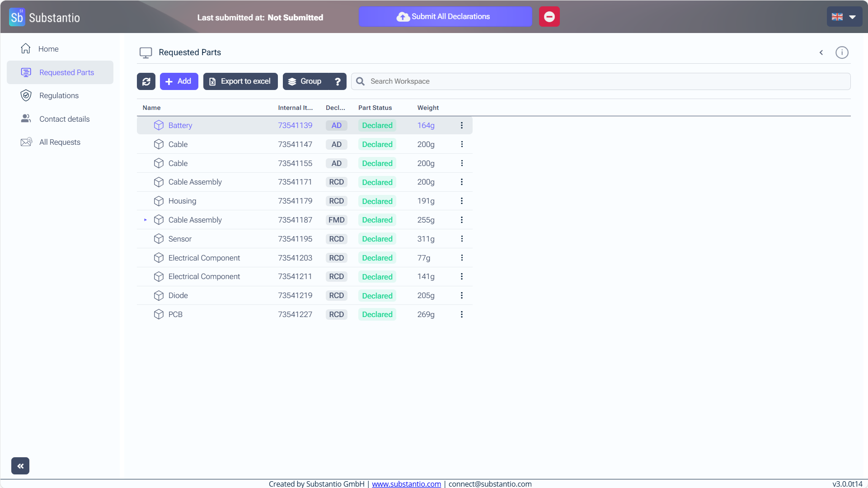
Task: Click the Substantio logo icon
Action: point(17,17)
